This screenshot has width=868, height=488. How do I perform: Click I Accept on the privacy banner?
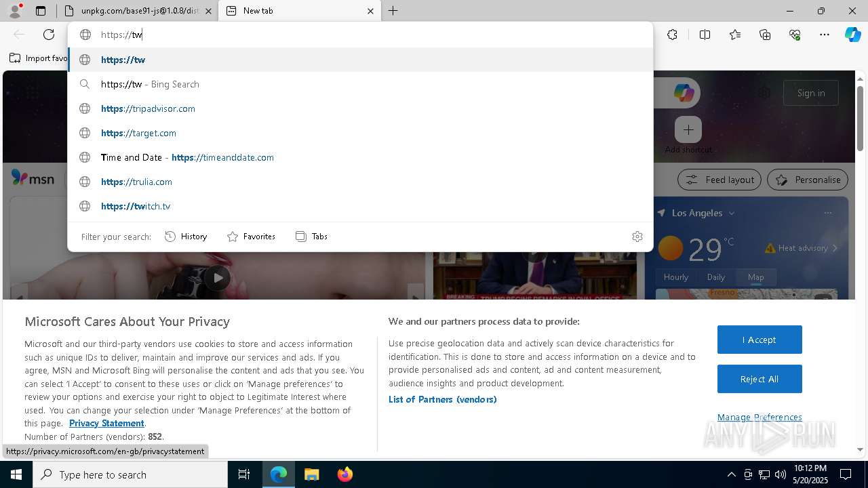tap(759, 340)
